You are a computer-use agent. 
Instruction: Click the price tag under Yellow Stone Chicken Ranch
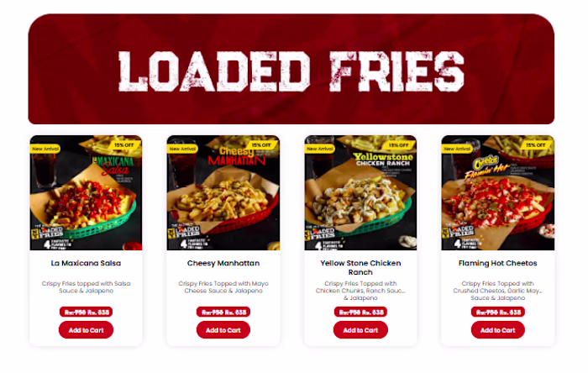click(x=360, y=312)
